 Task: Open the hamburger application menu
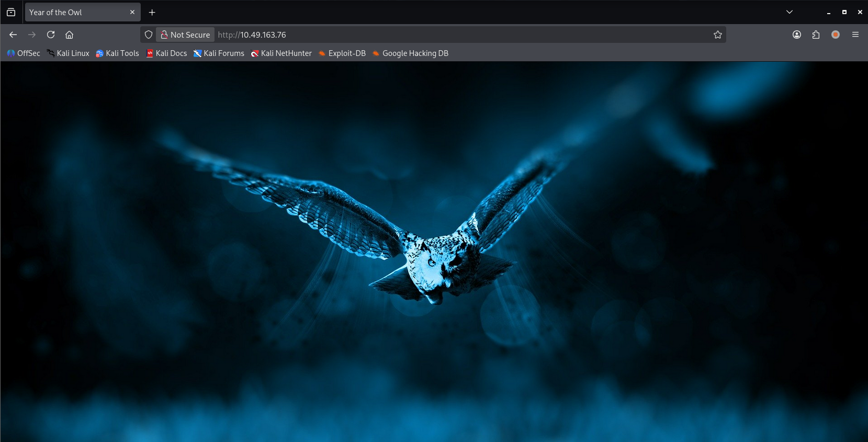click(855, 35)
